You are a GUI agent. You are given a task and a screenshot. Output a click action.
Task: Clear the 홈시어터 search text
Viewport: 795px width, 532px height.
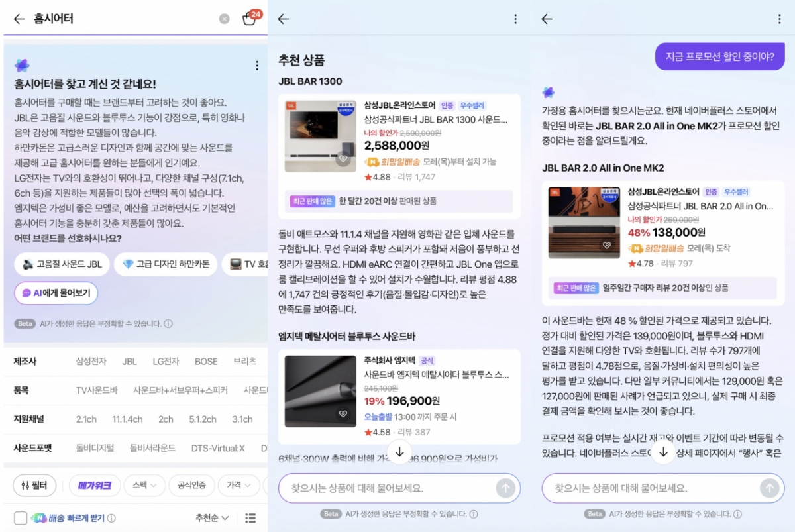click(x=225, y=19)
